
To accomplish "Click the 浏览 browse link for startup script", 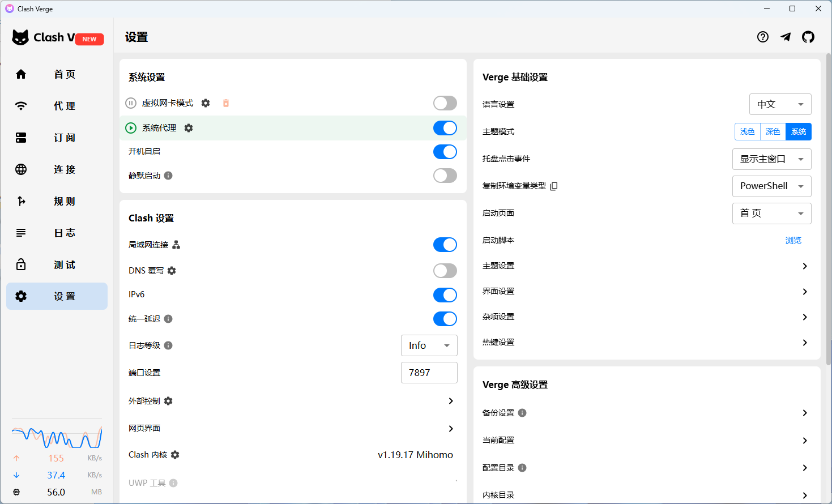I will tap(793, 240).
